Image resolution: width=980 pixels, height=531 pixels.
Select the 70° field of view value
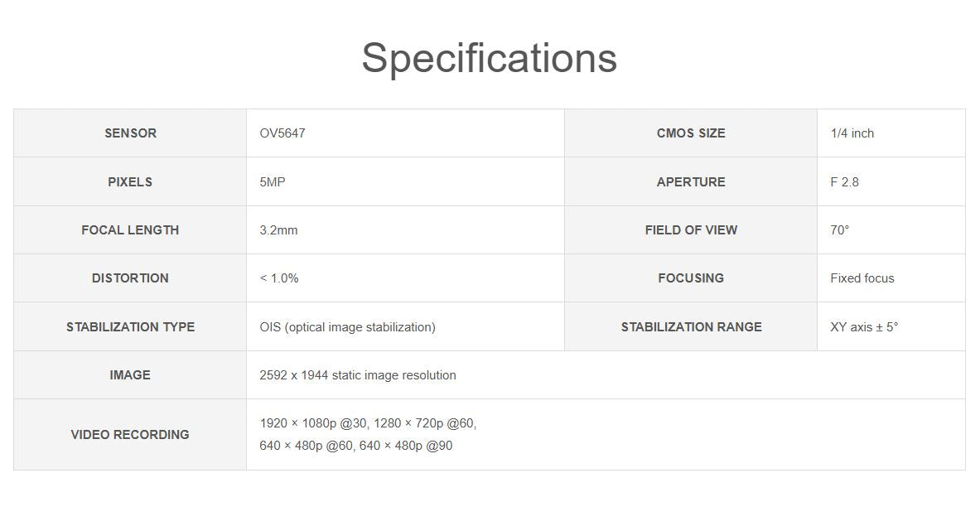(x=839, y=230)
